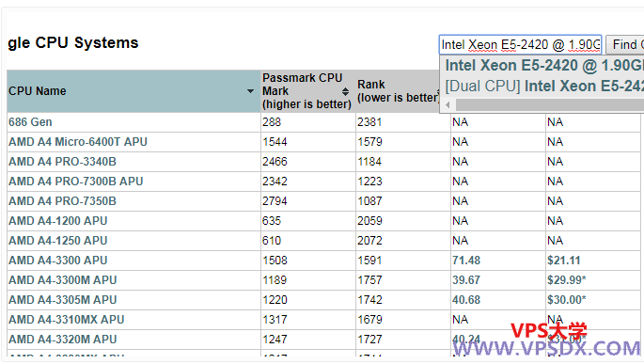Sort by the CPU Name column arrow

click(x=250, y=91)
